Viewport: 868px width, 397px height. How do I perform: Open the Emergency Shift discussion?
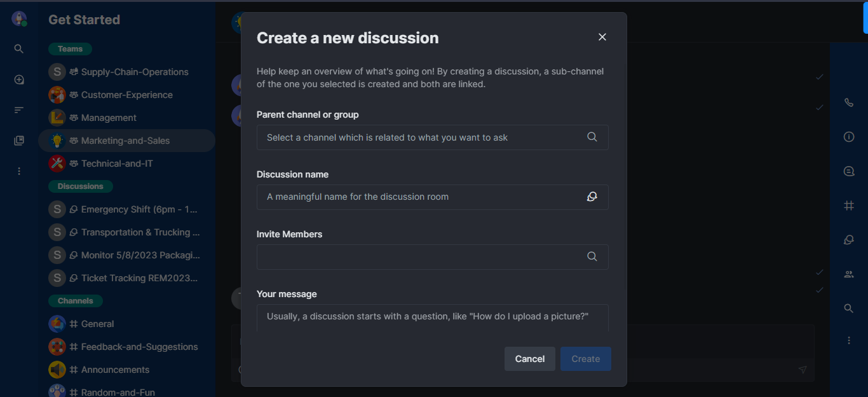tap(139, 209)
